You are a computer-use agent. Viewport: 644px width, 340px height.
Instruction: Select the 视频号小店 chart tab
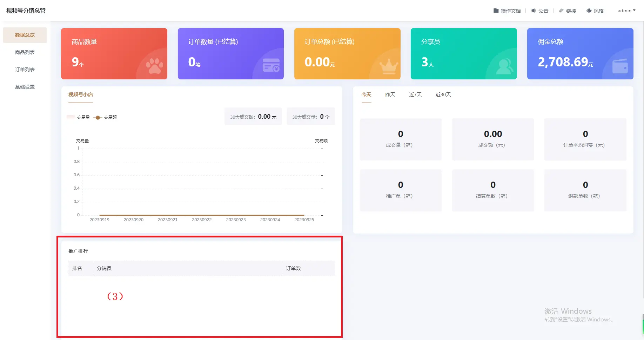[x=81, y=94]
